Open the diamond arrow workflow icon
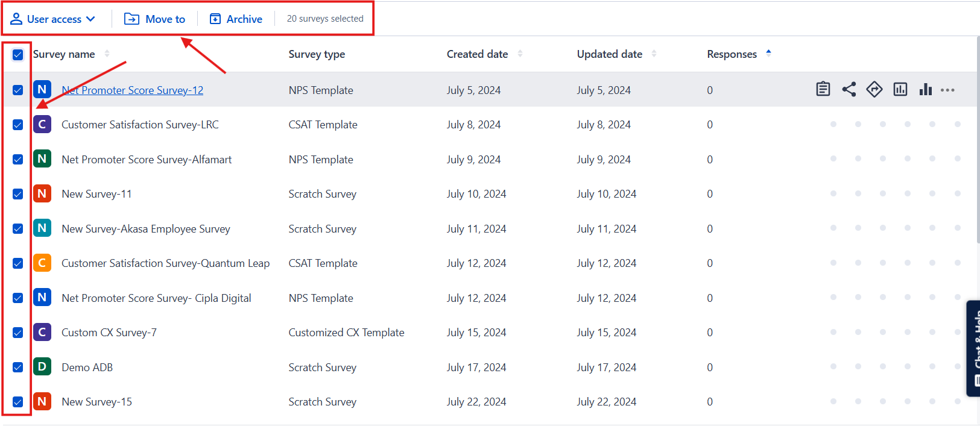Image resolution: width=980 pixels, height=429 pixels. click(874, 89)
